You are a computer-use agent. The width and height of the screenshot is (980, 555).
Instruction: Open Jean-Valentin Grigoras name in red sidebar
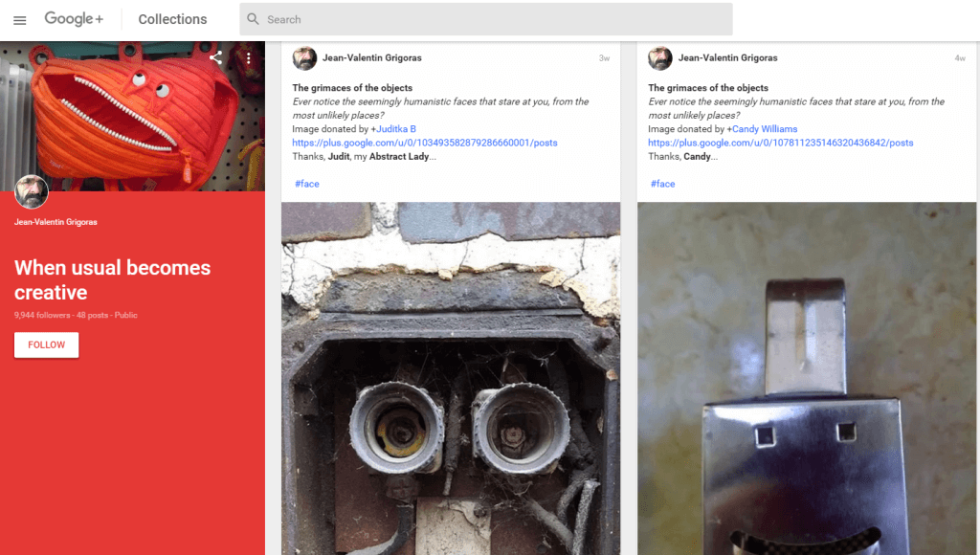click(56, 222)
